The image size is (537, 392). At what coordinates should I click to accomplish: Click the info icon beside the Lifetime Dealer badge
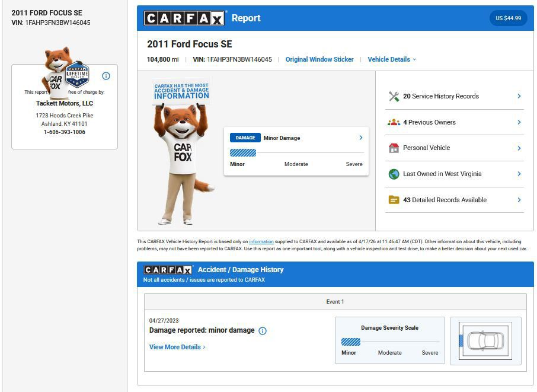coord(106,76)
